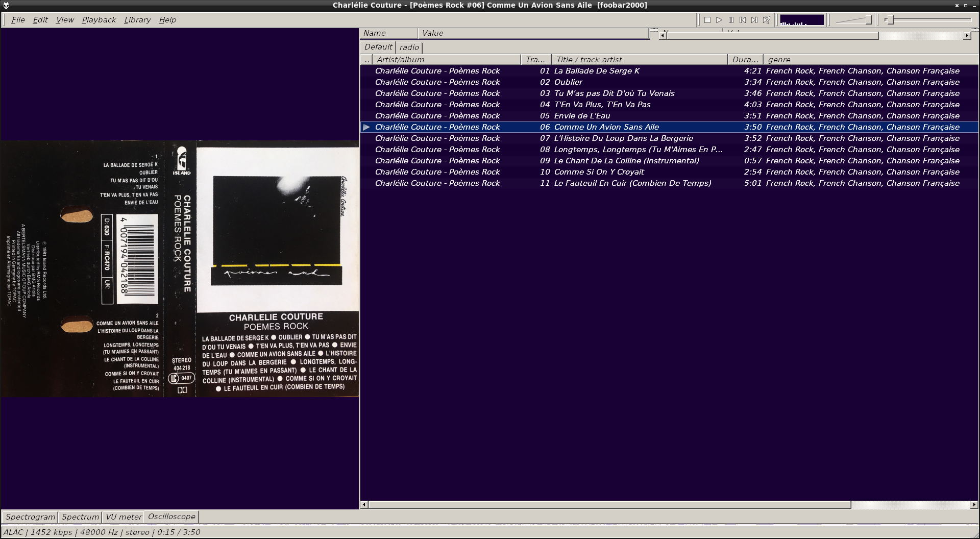Click the Name column header in properties
Viewport: 980px width, 539px height.
389,33
